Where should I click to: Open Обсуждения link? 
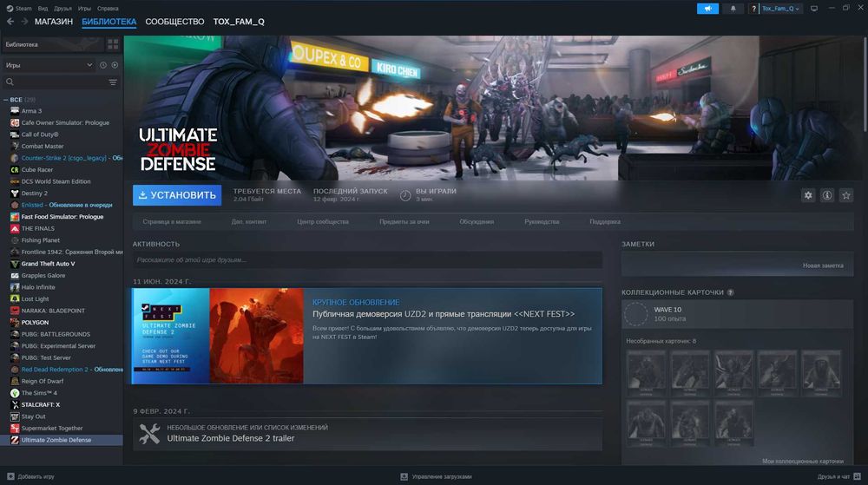point(477,222)
